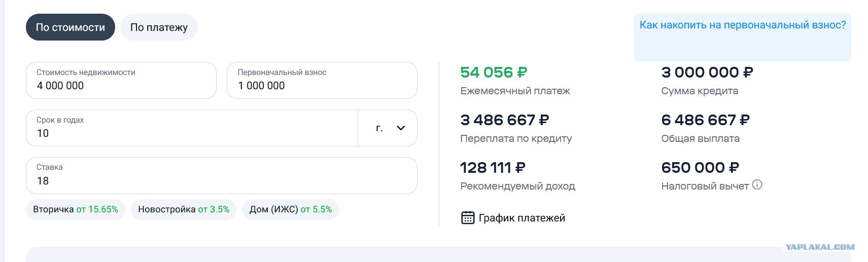
Task: Click the tax deduction info icon
Action: click(757, 185)
